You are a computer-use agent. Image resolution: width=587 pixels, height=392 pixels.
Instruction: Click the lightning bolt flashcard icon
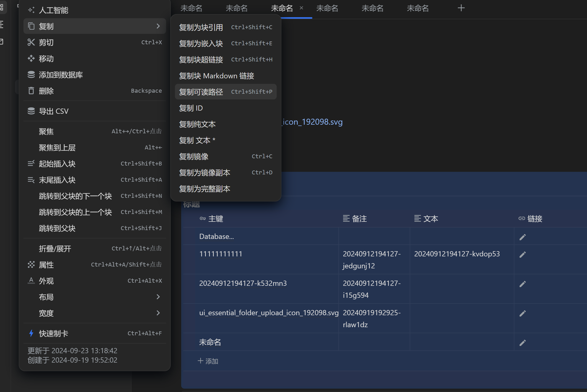pyautogui.click(x=31, y=333)
